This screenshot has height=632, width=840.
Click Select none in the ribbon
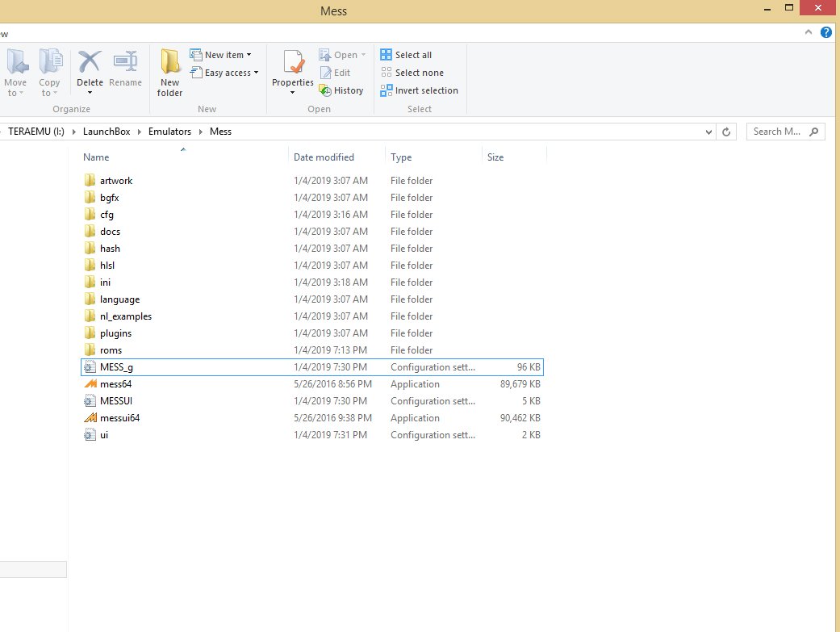(412, 73)
